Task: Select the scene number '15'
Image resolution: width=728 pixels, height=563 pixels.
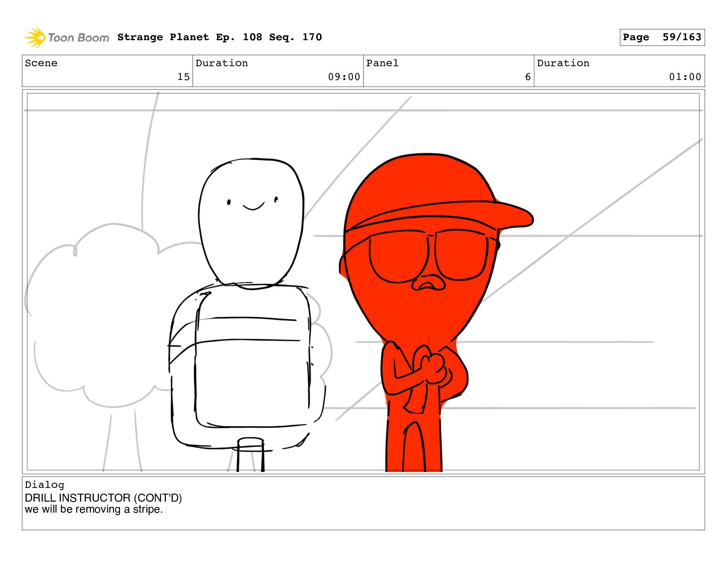Action: [184, 77]
